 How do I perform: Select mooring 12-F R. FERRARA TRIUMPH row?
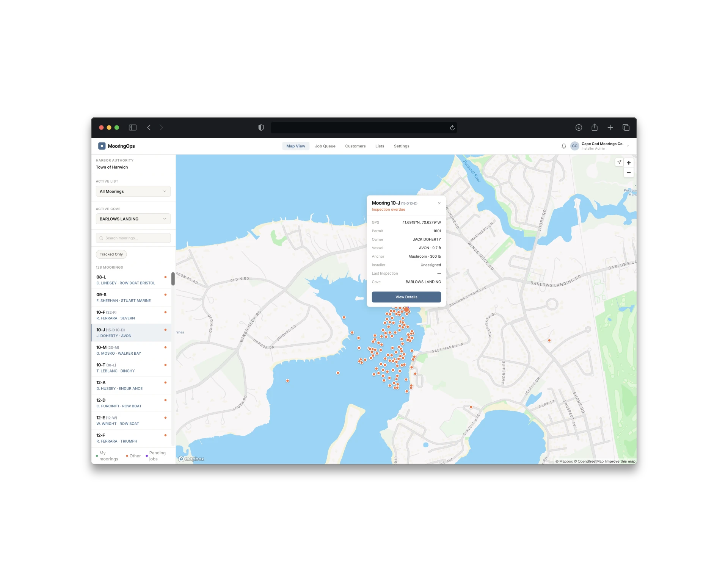pyautogui.click(x=131, y=438)
